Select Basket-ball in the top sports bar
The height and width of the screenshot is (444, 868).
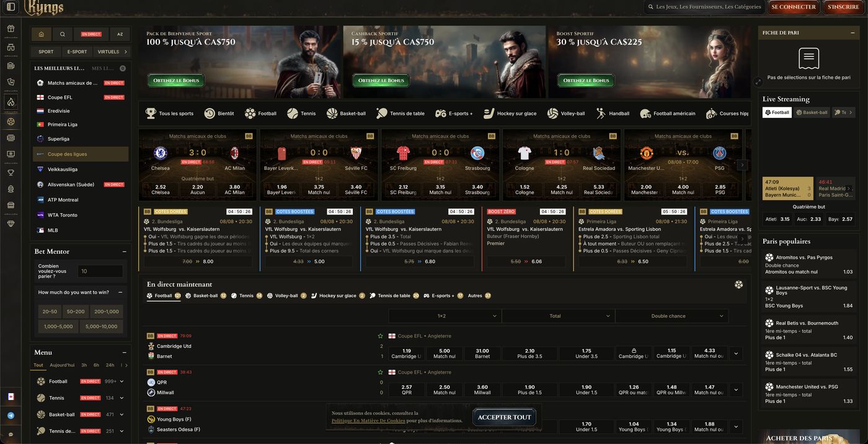(x=346, y=113)
